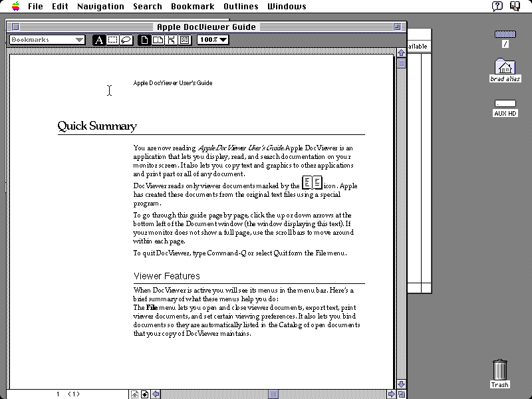Select the text selection tool (A)
The width and height of the screenshot is (532, 399).
(x=99, y=40)
